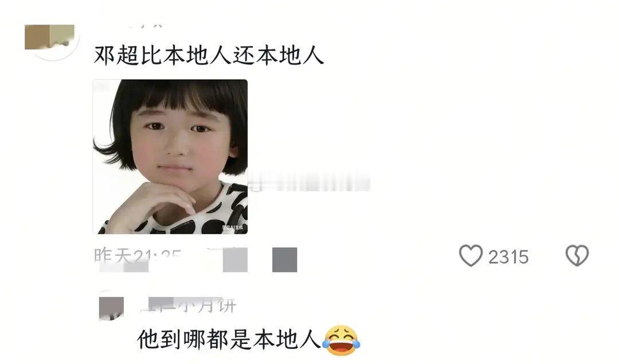This screenshot has height=364, width=619.
Task: Select the comment 邓超比本地人还本地人
Action: click(209, 55)
